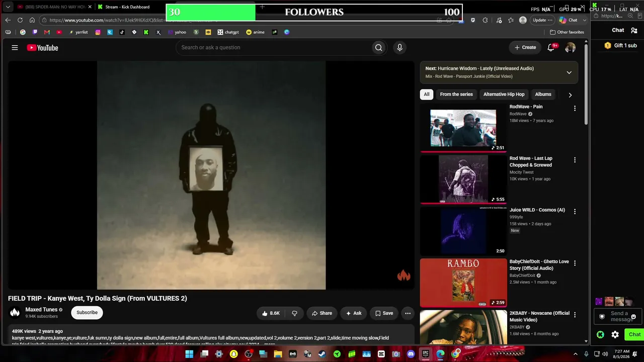
Task: Open the Instagram bookmark in the favorites bar
Action: point(98,32)
